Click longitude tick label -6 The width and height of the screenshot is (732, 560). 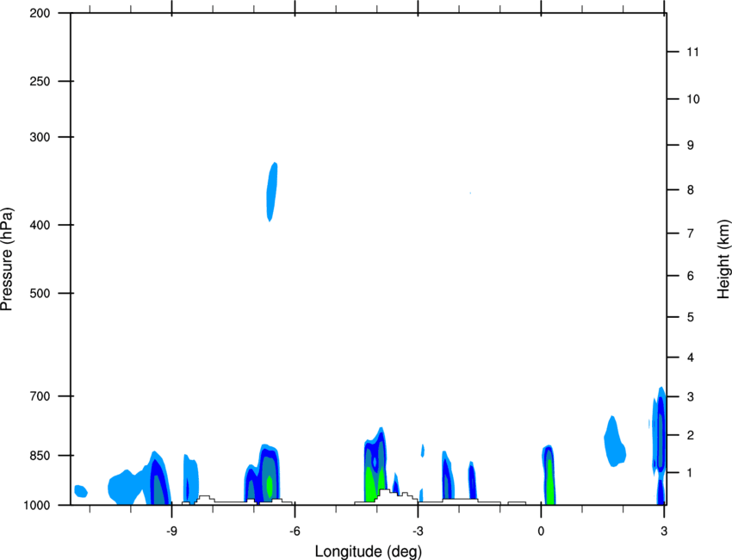tap(295, 532)
